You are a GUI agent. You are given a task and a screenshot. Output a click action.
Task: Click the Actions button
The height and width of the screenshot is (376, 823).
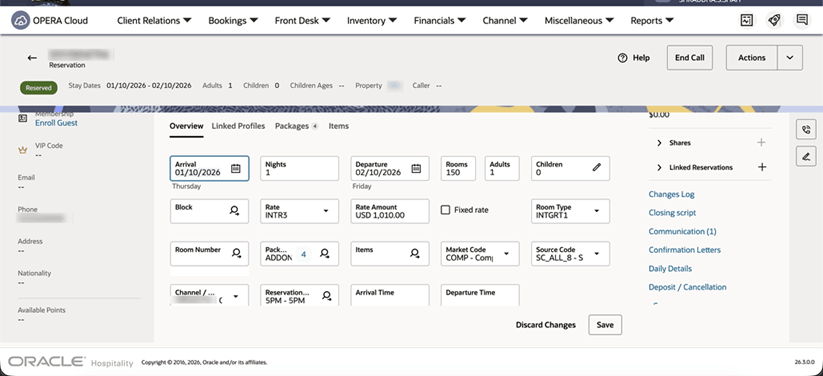752,58
